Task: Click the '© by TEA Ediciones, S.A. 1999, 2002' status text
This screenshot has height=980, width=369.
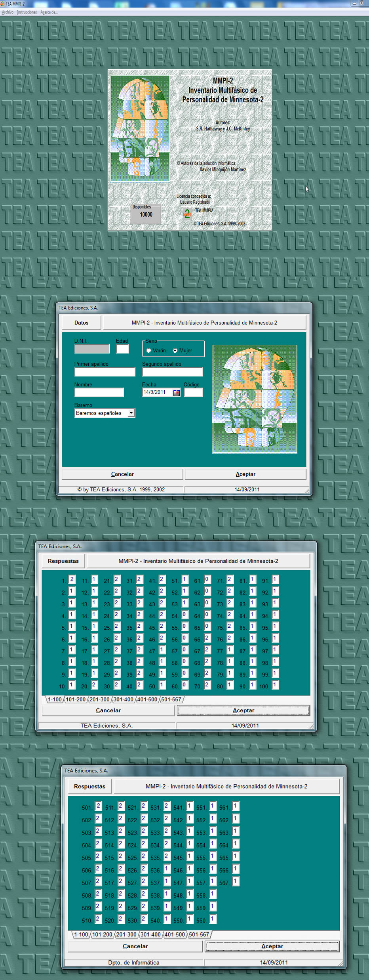Action: (121, 489)
